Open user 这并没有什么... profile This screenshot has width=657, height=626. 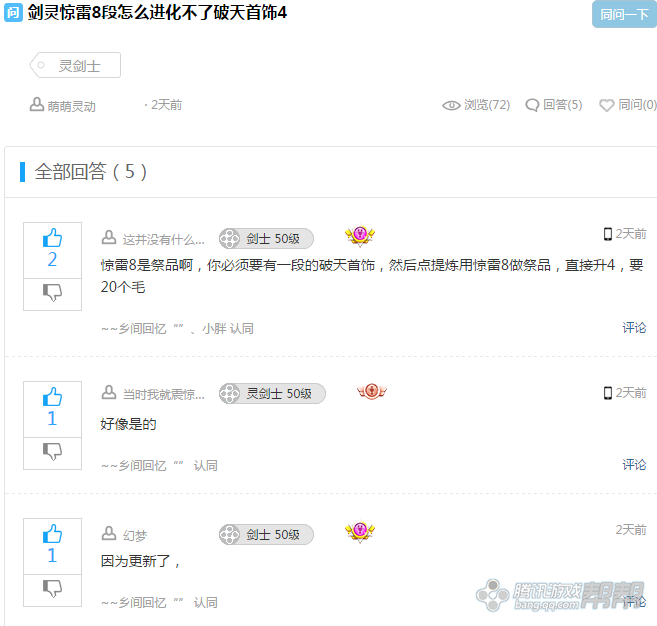[x=163, y=240]
